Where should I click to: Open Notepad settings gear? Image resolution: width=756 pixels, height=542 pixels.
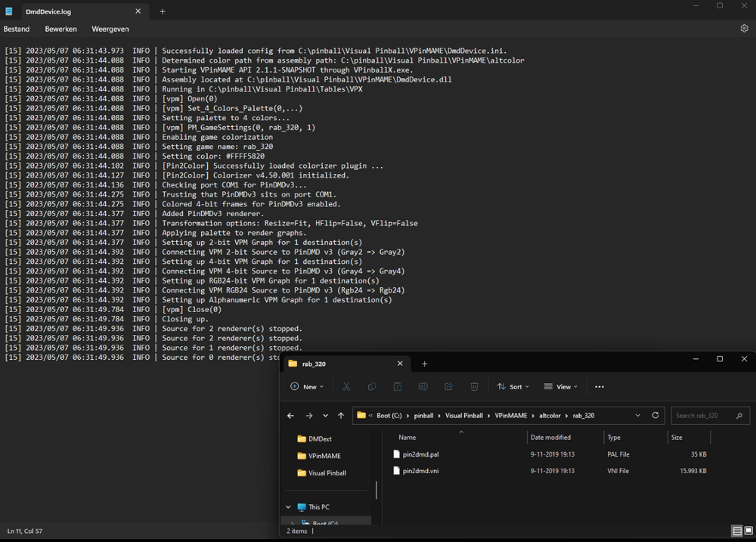click(x=744, y=29)
